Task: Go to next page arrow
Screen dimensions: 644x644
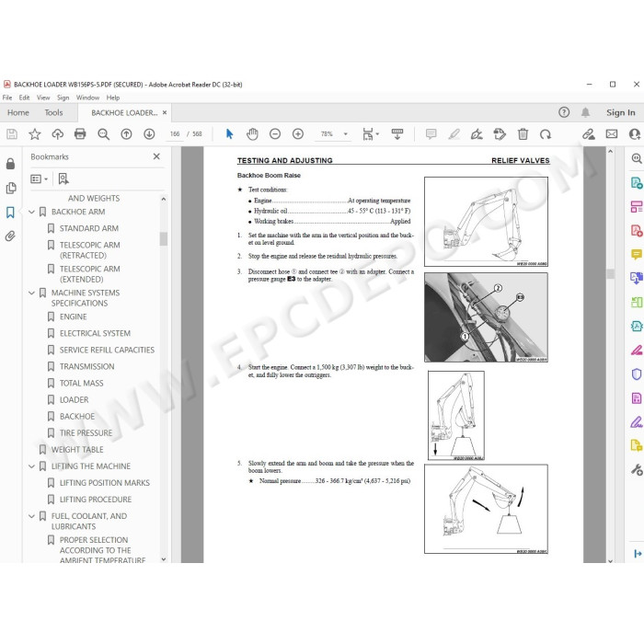Action: pos(149,134)
